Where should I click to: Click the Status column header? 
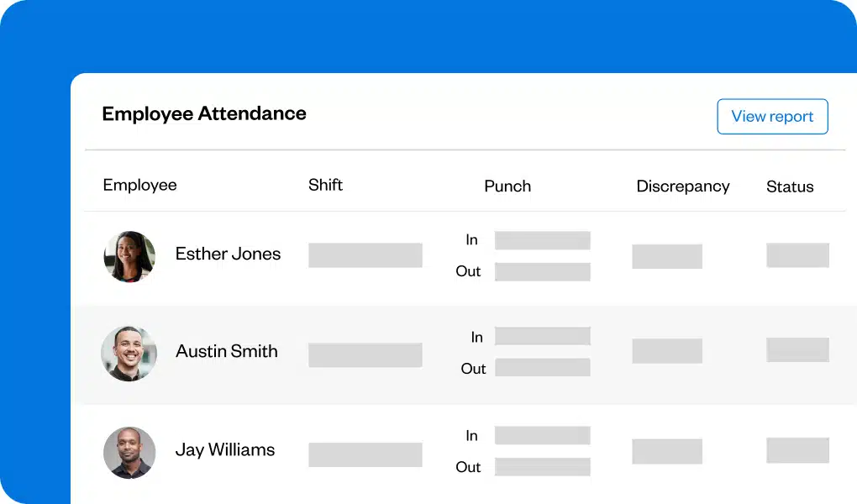pos(789,186)
